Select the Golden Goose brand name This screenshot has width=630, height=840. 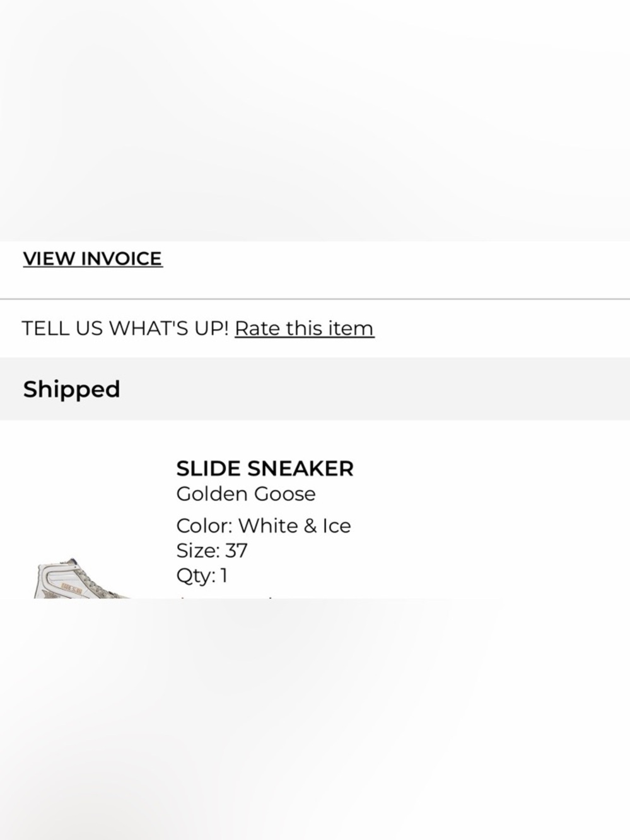(x=245, y=494)
